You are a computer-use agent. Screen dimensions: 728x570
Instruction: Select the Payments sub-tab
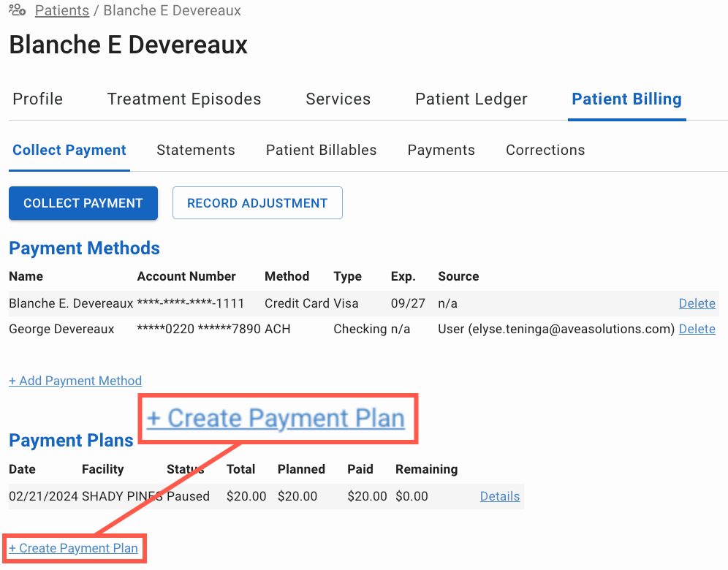click(441, 150)
